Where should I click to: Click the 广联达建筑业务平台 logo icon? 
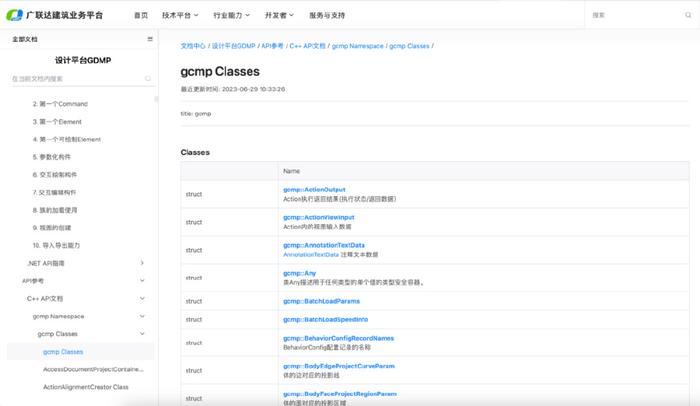click(14, 15)
